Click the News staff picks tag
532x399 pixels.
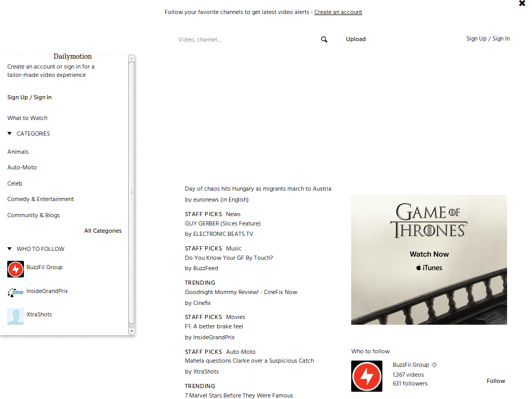233,214
